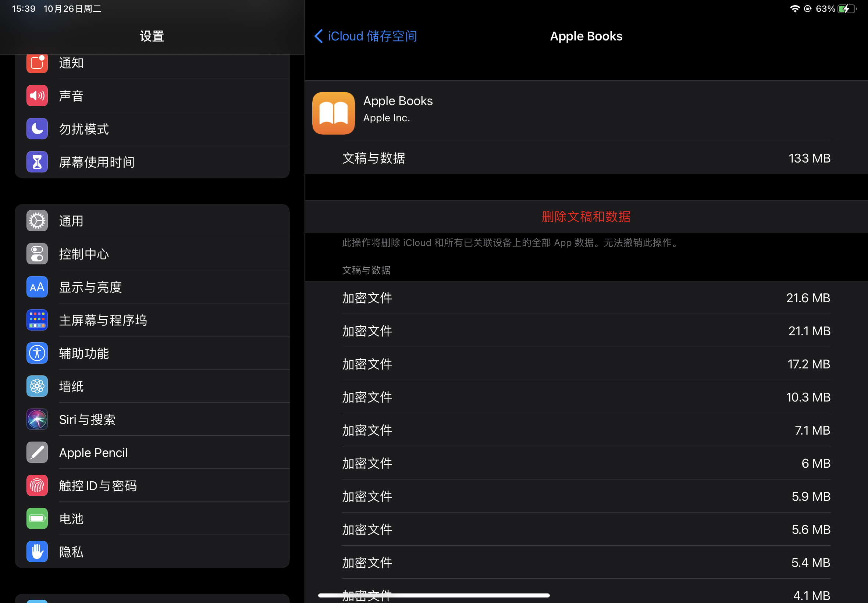The height and width of the screenshot is (603, 868).
Task: Select the 加密文件 10.3 MB row
Action: click(586, 397)
